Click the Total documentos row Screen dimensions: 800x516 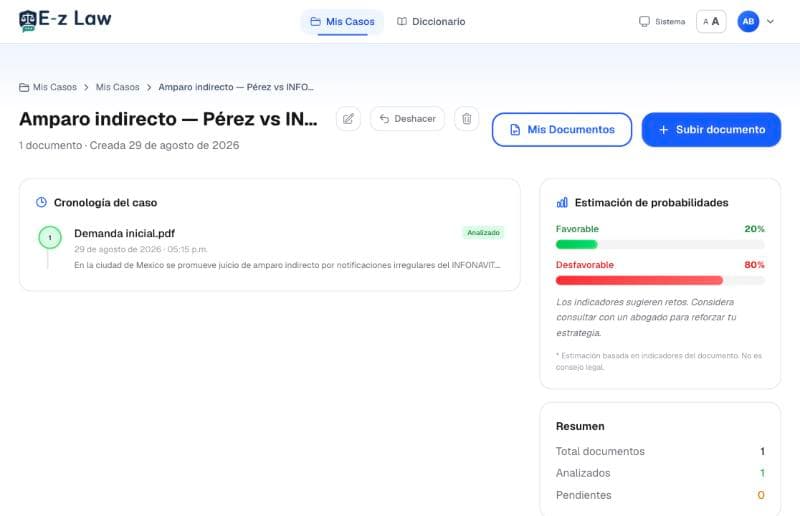point(660,451)
